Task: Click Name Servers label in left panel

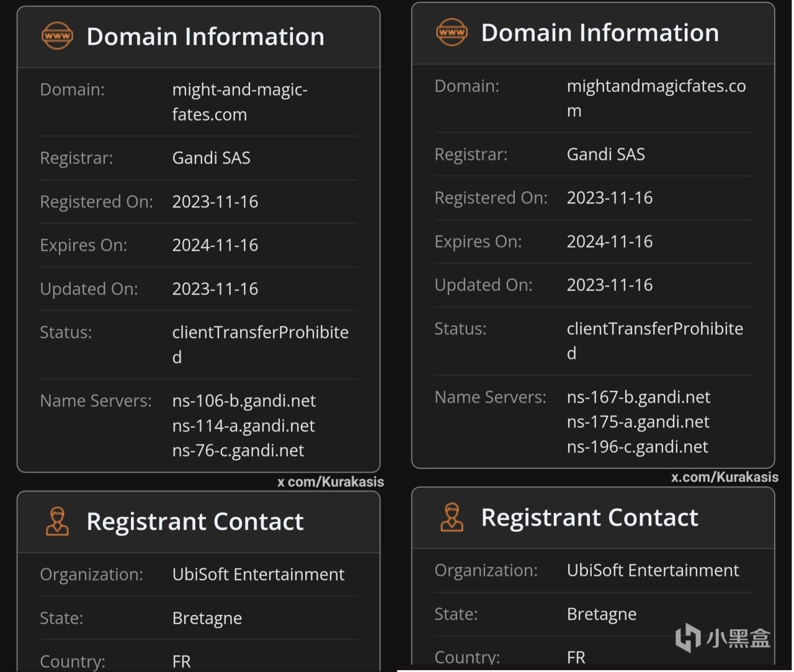Action: click(96, 401)
